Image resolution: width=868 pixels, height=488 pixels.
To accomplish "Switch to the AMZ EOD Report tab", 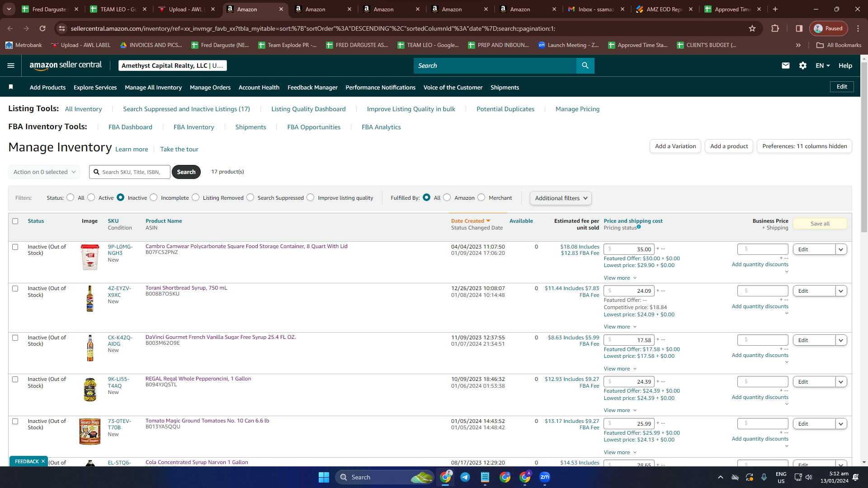I will pyautogui.click(x=665, y=9).
